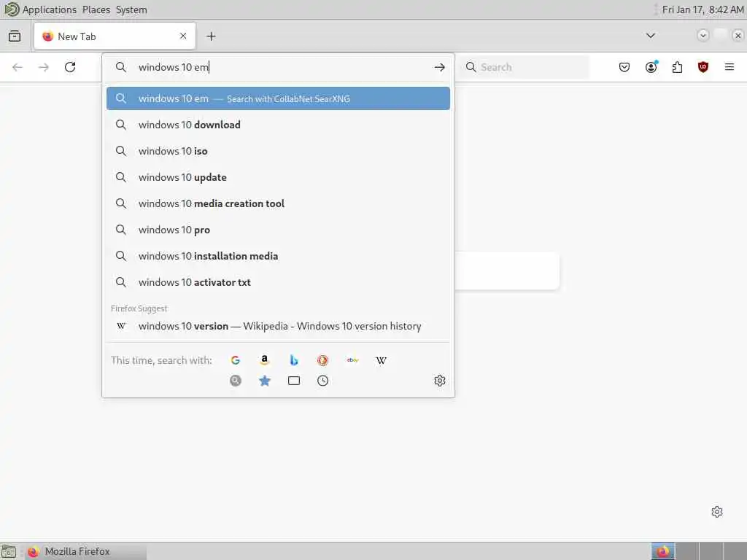Open the Firefox hamburger menu

[x=729, y=67]
